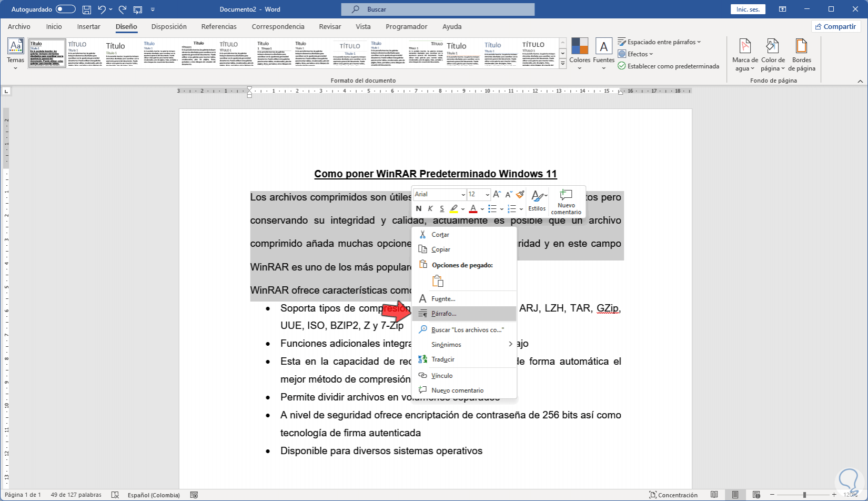Open the undo history dropdown arrow
The width and height of the screenshot is (868, 501).
coord(110,9)
